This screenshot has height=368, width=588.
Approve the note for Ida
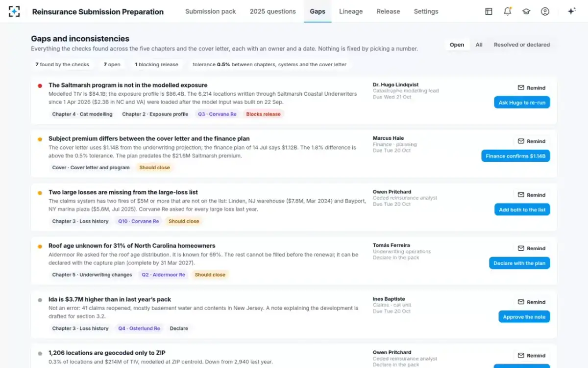(x=524, y=317)
